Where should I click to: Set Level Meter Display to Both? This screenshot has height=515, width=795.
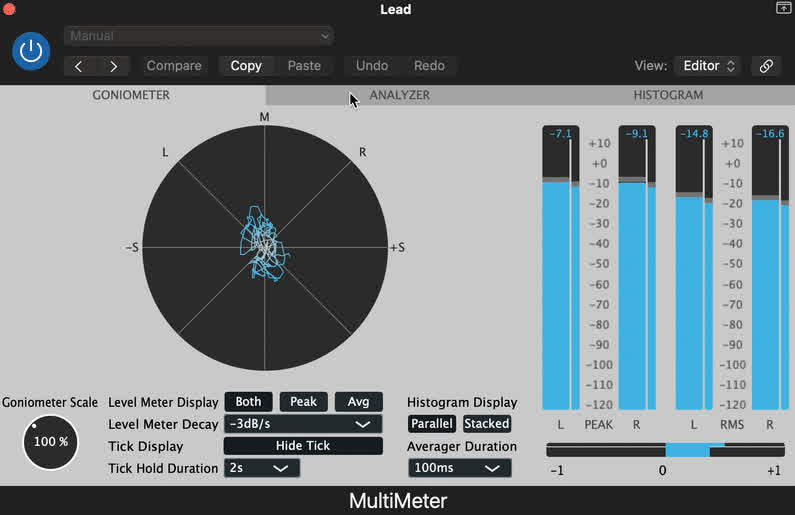(x=248, y=402)
